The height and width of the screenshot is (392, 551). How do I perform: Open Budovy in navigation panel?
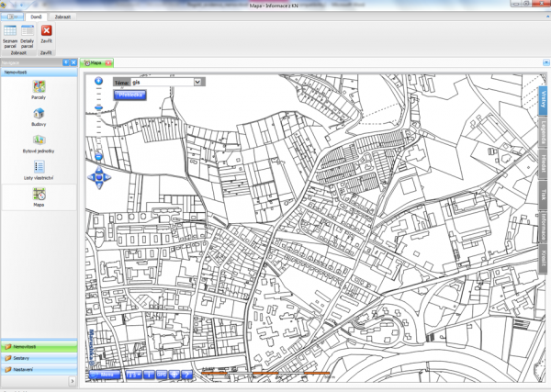coord(39,117)
